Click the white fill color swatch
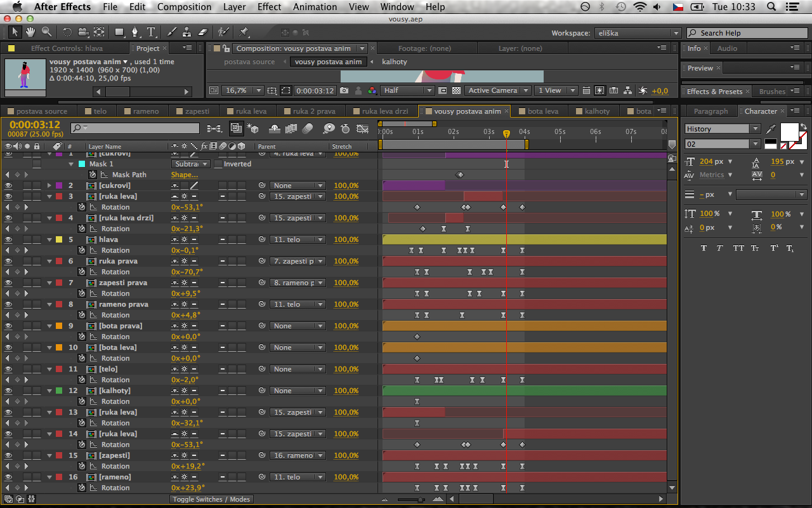Image resolution: width=812 pixels, height=508 pixels. pos(789,132)
